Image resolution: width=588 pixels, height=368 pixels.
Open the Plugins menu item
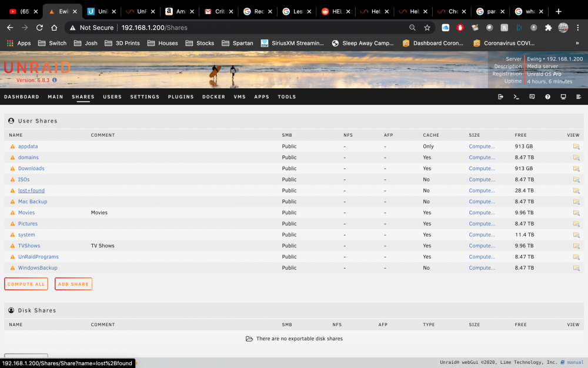coord(181,97)
